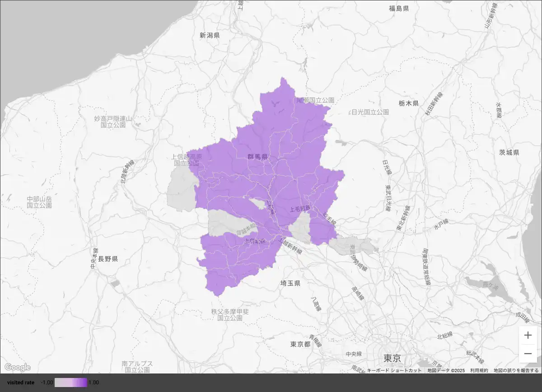Zoom out with the minus button

pos(528,354)
